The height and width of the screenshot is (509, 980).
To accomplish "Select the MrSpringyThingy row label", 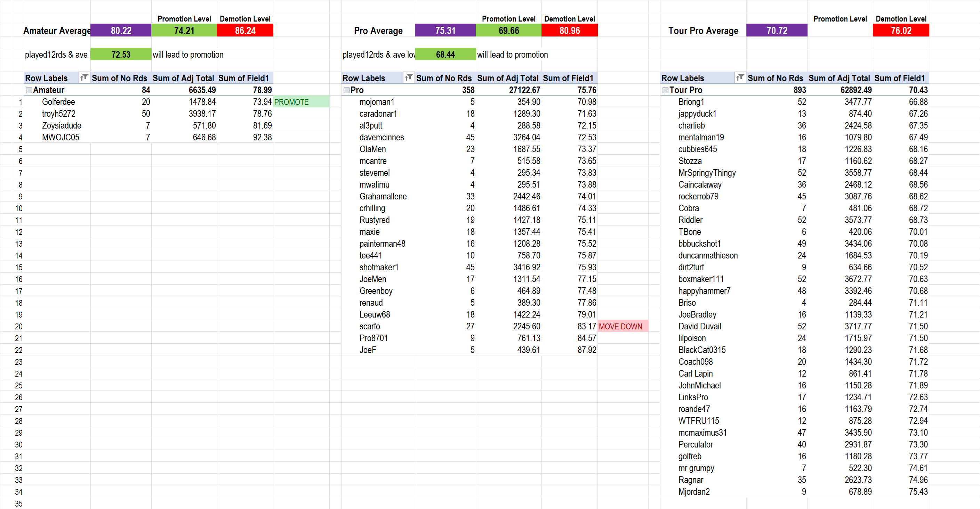I will point(707,173).
